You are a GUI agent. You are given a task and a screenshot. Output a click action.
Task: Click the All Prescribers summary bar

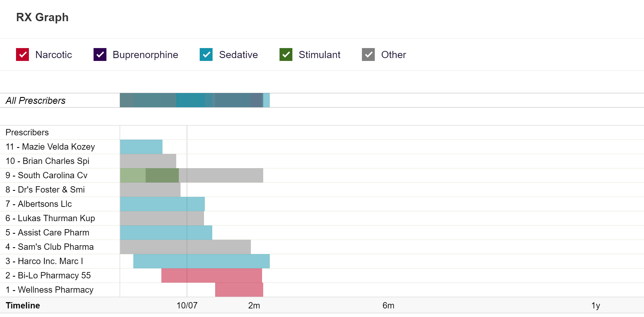click(x=195, y=100)
